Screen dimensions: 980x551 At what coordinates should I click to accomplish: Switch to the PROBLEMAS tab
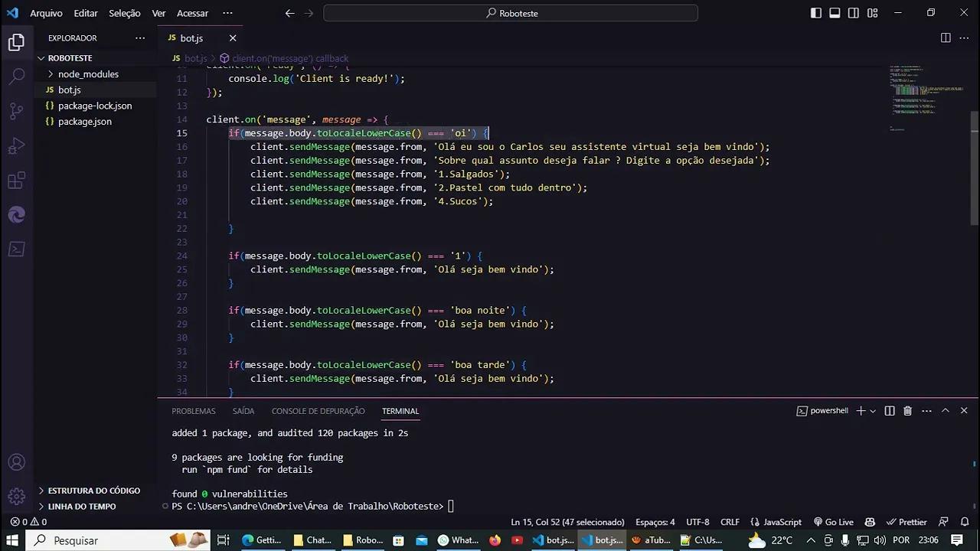[x=194, y=411]
